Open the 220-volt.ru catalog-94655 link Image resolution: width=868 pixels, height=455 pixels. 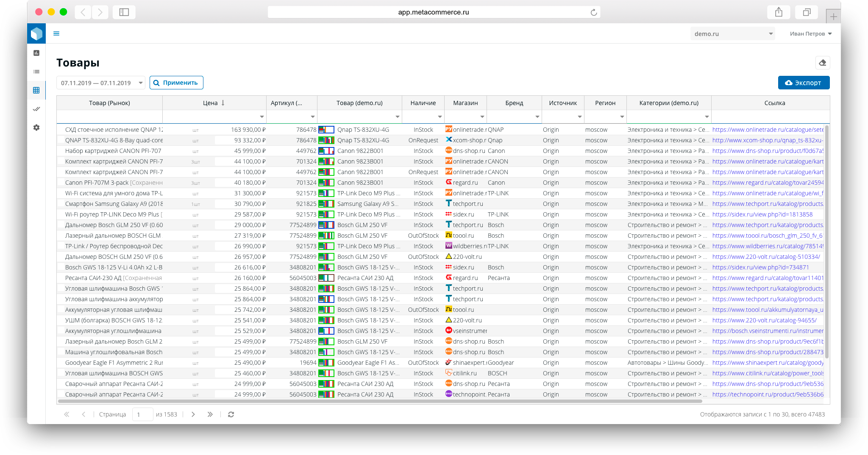[764, 320]
